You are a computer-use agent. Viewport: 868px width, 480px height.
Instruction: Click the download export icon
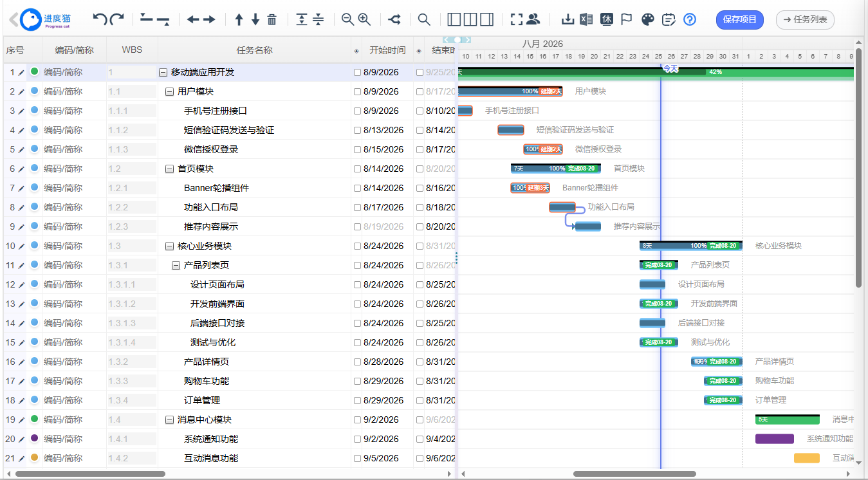click(568, 19)
